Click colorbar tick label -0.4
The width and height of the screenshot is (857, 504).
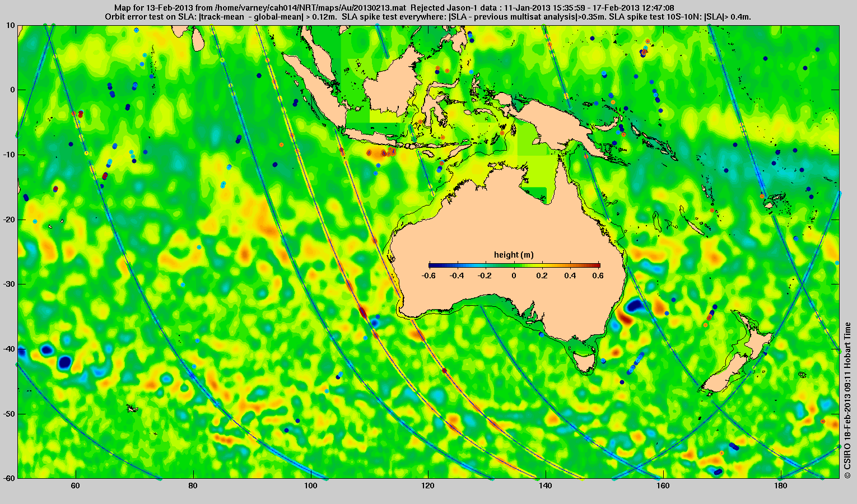457,276
